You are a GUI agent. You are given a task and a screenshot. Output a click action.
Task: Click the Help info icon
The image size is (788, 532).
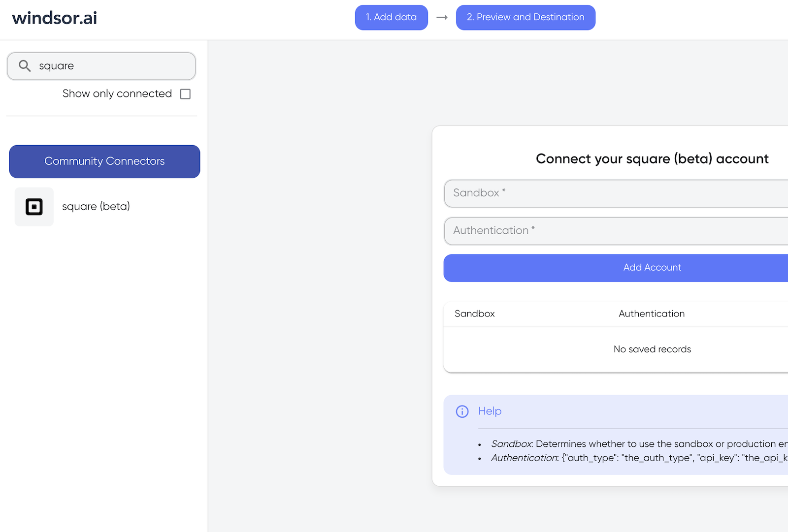click(462, 411)
